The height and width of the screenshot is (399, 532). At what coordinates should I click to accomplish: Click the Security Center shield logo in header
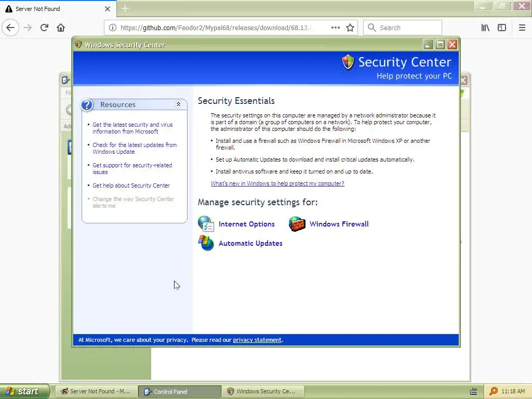click(x=348, y=62)
